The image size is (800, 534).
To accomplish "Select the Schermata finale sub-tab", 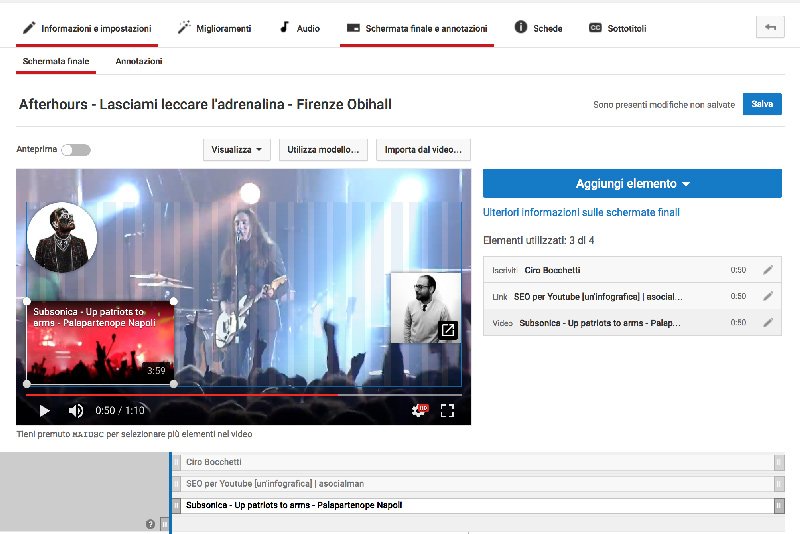I will [56, 61].
